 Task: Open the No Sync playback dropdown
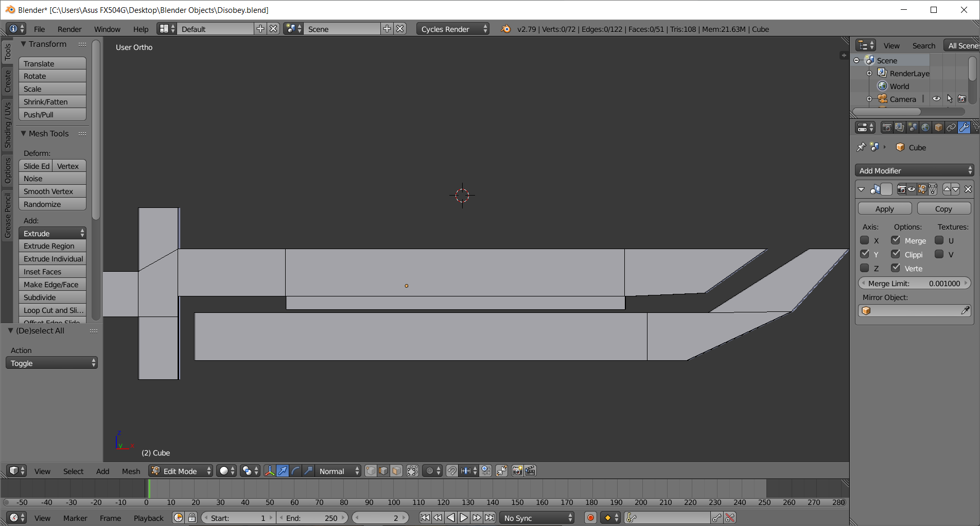[x=537, y=518]
